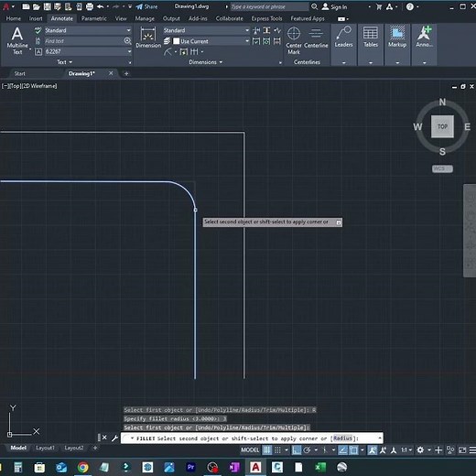
Task: Click the find text search magnifier
Action: [127, 41]
